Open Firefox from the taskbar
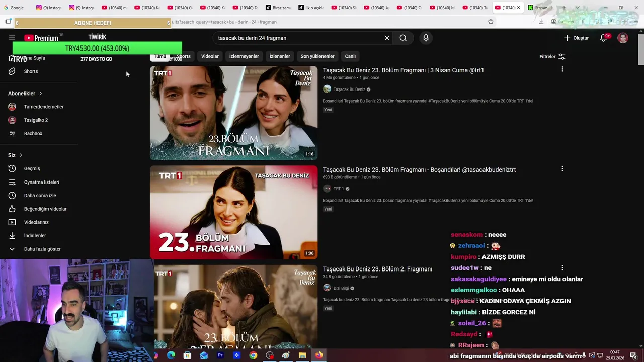 coord(319,355)
